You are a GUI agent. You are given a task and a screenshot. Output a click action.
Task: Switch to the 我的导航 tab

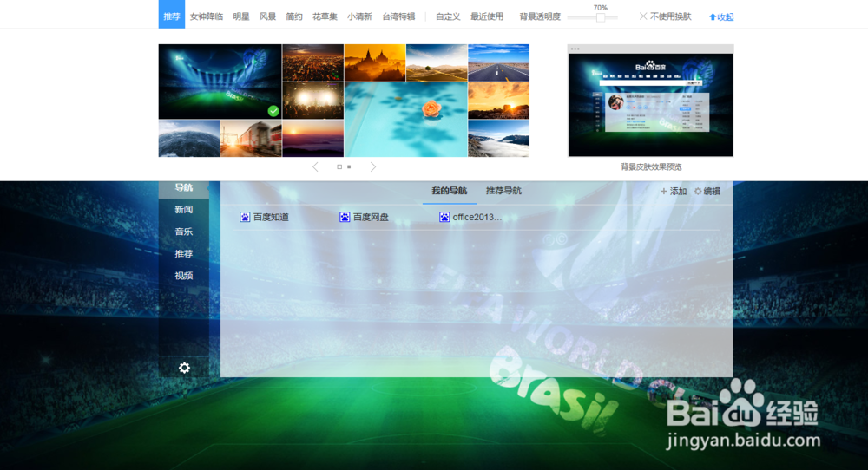point(450,191)
